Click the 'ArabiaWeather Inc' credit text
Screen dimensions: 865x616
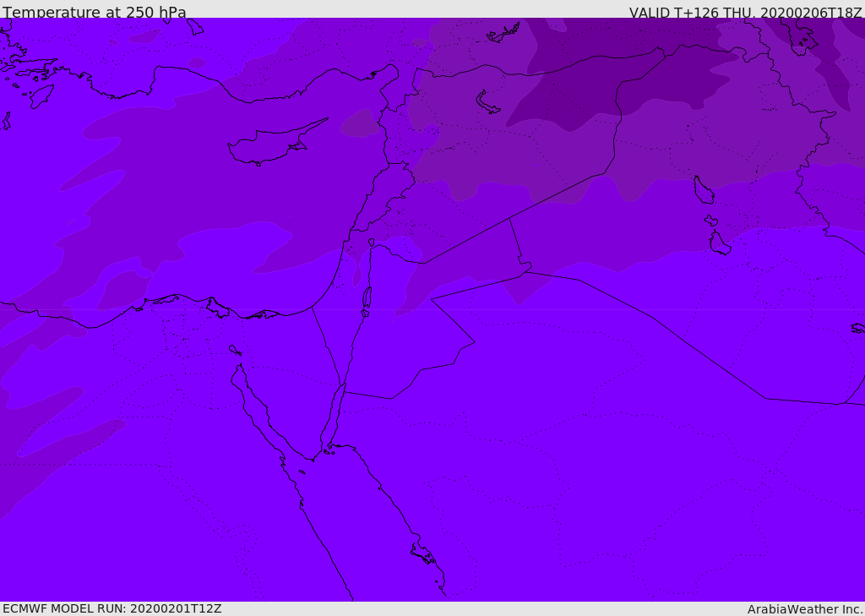(x=804, y=609)
